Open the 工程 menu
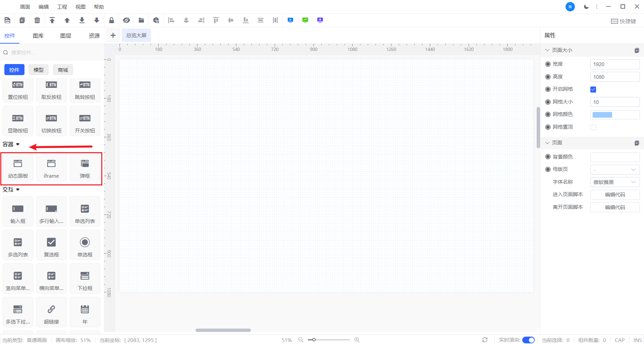644x344 pixels. tap(62, 7)
